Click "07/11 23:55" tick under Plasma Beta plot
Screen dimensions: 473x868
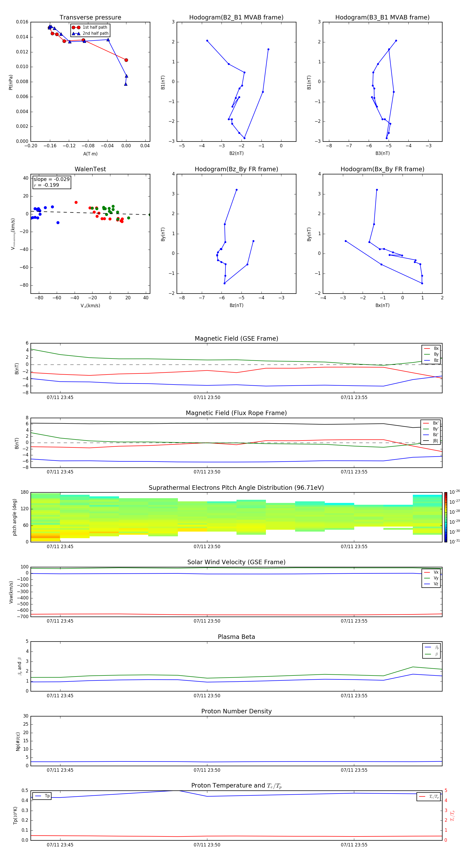click(x=354, y=696)
